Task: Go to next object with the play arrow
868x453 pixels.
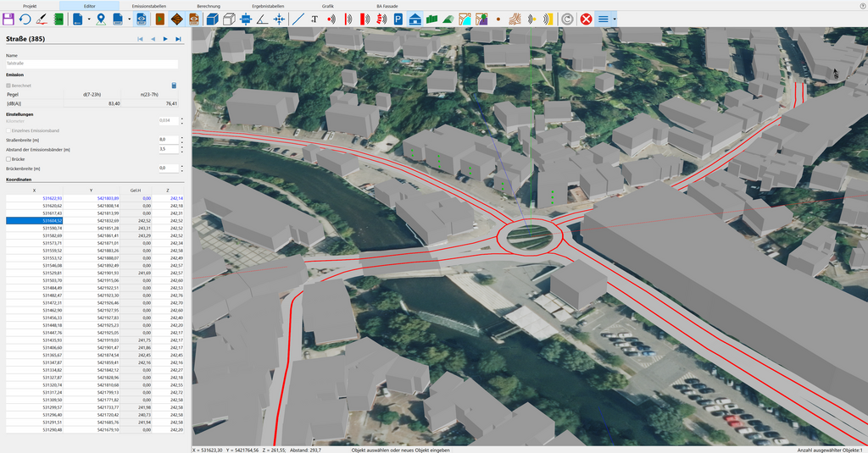Action: pyautogui.click(x=165, y=39)
